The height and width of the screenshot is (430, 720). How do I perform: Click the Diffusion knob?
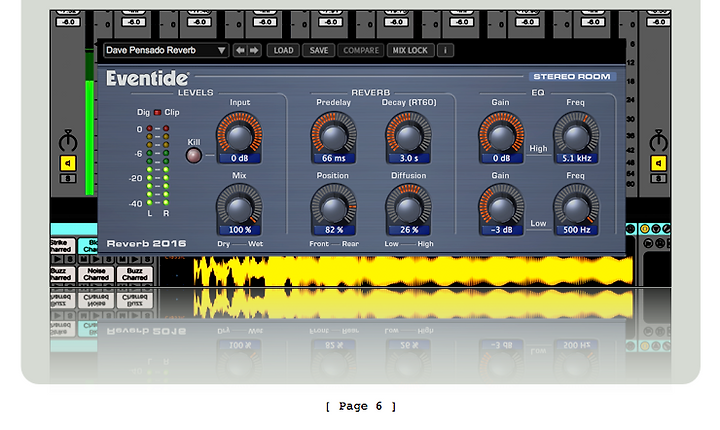[x=408, y=207]
